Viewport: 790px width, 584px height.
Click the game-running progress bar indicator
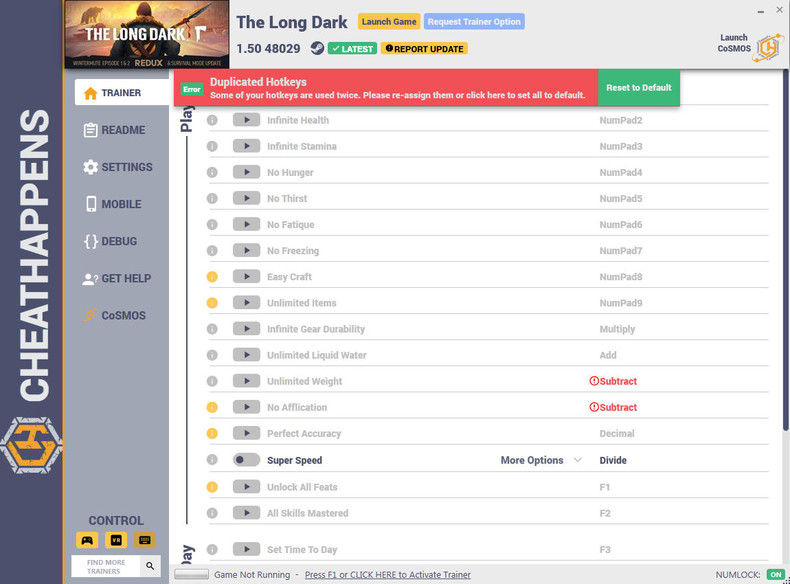coord(191,574)
